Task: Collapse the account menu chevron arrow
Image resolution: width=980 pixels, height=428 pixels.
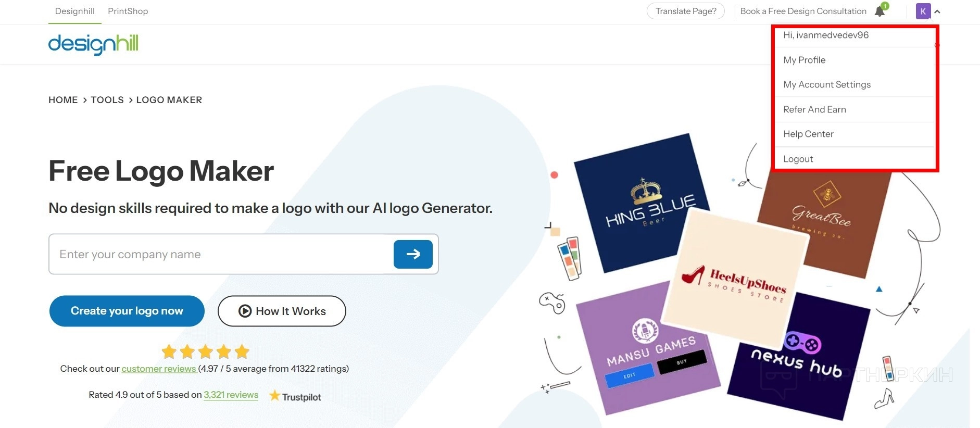Action: tap(937, 11)
